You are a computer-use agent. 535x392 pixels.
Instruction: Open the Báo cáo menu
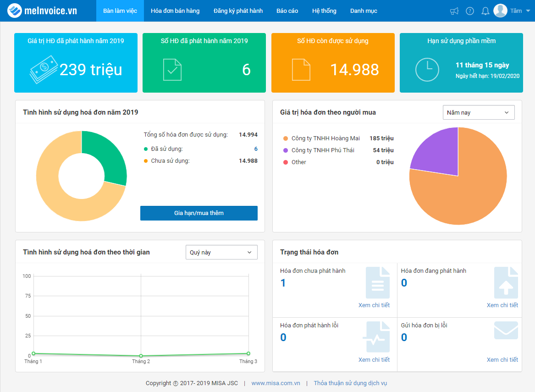(x=287, y=11)
